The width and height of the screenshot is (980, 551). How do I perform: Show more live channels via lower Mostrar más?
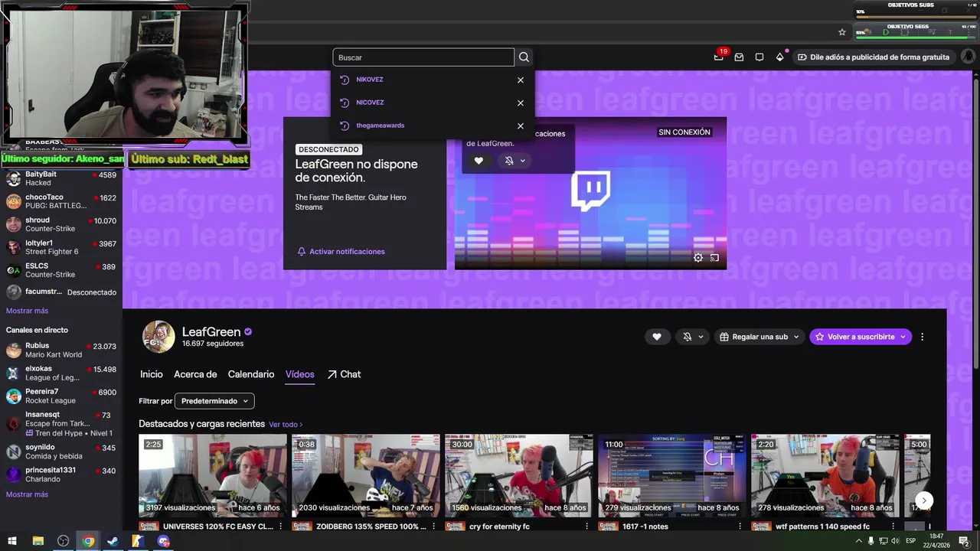click(27, 494)
